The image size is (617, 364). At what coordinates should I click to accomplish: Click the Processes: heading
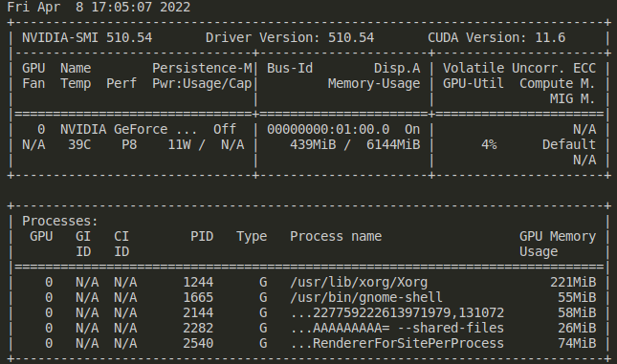point(60,221)
